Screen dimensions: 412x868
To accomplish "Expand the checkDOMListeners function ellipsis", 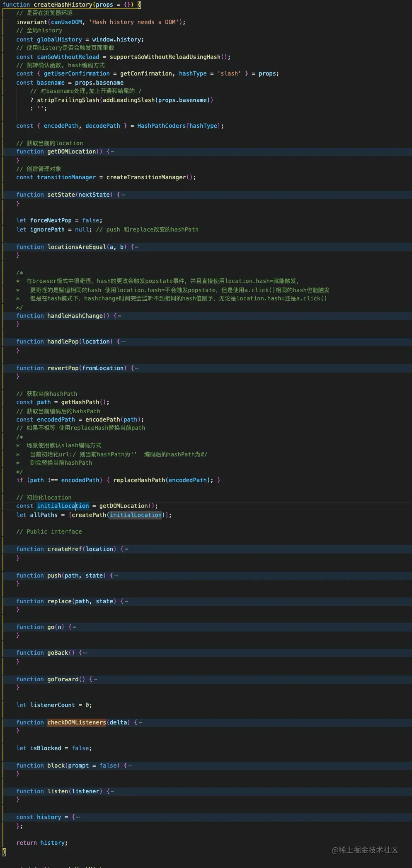I will 141,722.
